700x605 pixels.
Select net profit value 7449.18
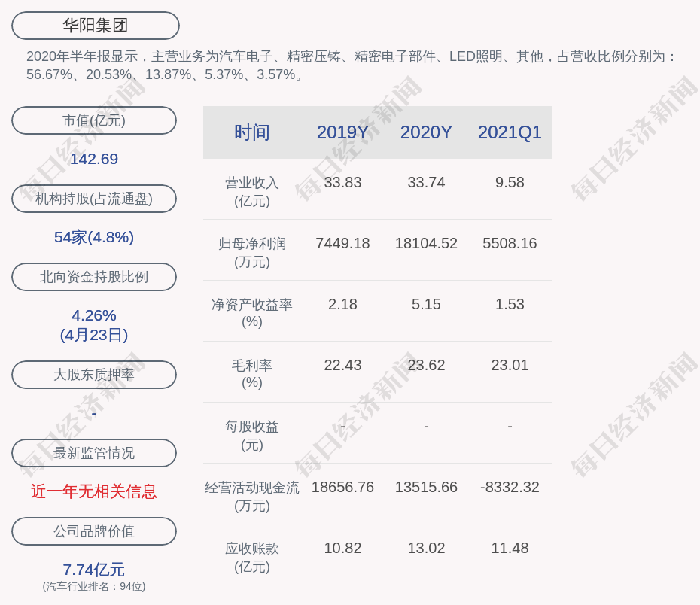coord(342,243)
